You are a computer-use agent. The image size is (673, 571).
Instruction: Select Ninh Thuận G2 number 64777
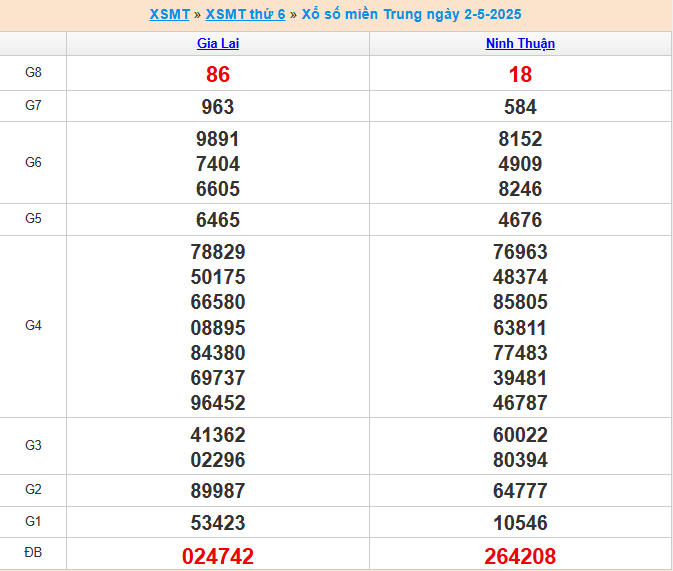(520, 491)
